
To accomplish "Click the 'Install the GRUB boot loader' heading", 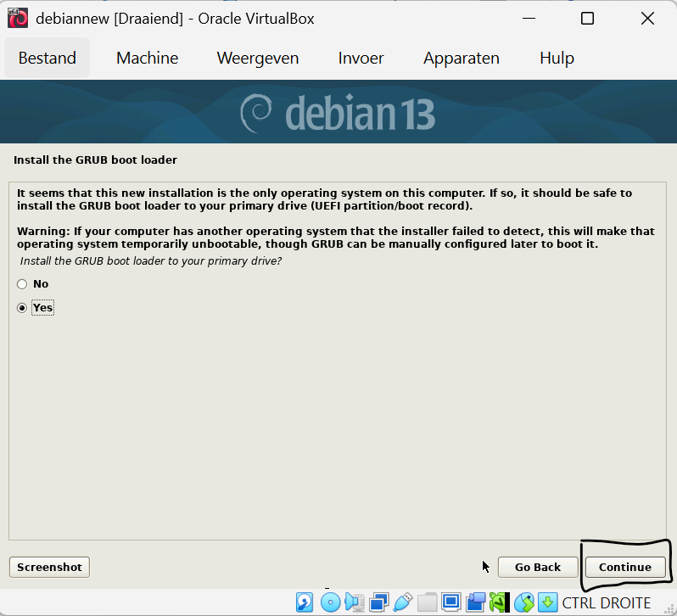I will pos(95,160).
